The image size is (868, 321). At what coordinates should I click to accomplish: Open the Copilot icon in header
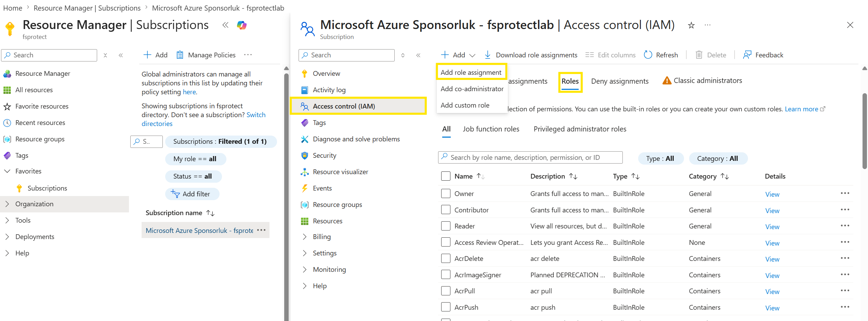point(242,25)
